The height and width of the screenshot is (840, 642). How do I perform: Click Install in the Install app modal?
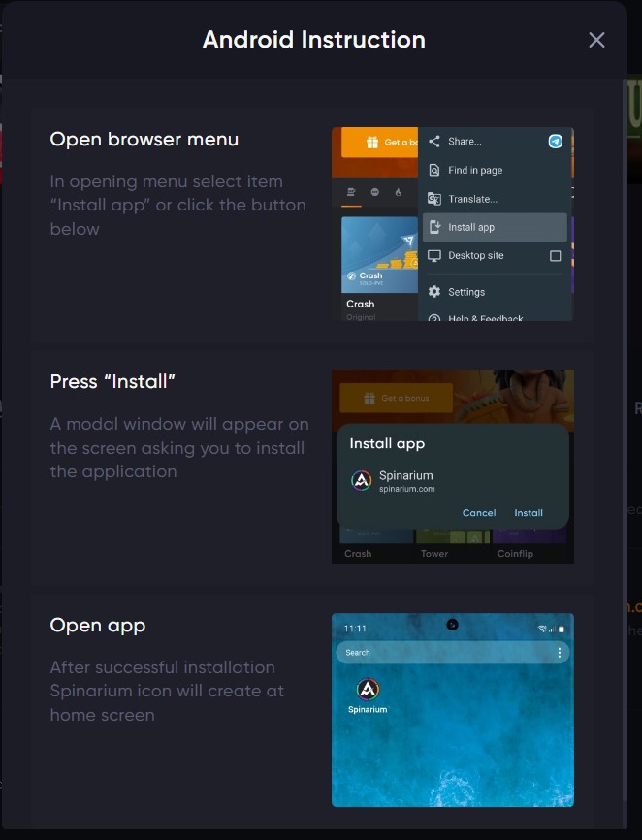[x=529, y=513]
